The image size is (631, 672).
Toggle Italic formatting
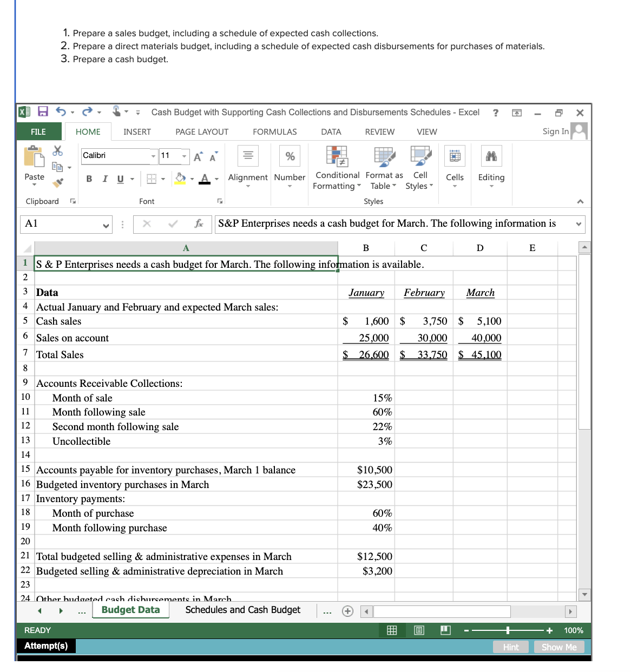pos(105,179)
